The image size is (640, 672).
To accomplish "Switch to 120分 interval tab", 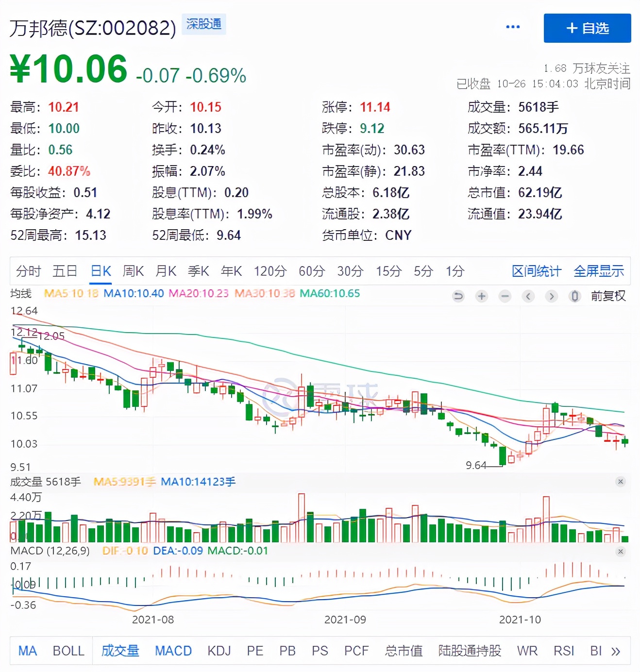I will point(270,271).
